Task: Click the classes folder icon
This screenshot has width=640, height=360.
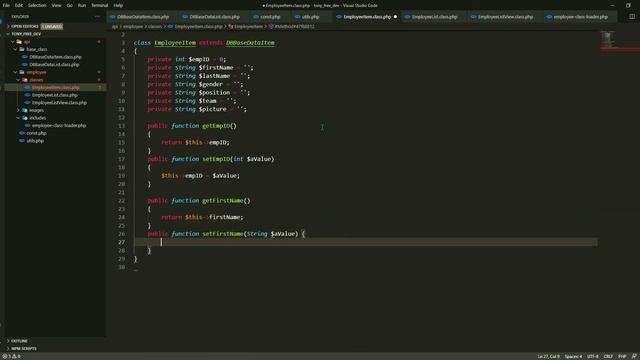Action: pyautogui.click(x=25, y=80)
